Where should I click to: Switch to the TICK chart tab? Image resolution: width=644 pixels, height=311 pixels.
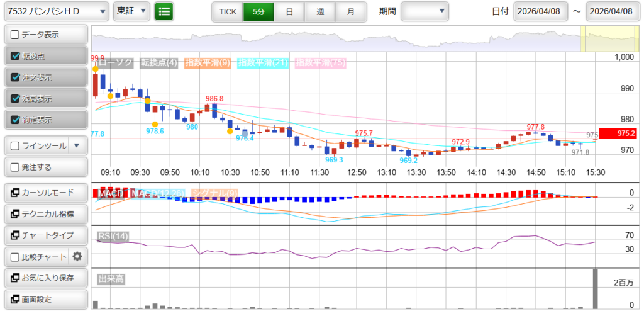point(227,11)
